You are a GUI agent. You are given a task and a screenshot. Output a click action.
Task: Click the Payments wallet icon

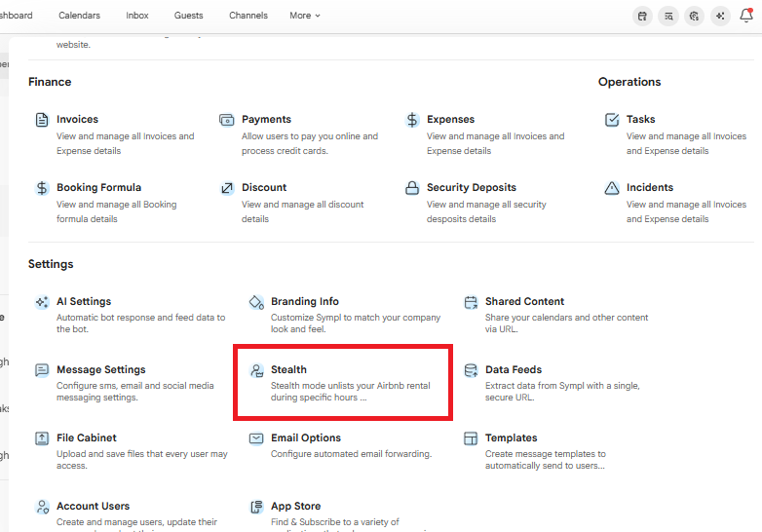[226, 120]
